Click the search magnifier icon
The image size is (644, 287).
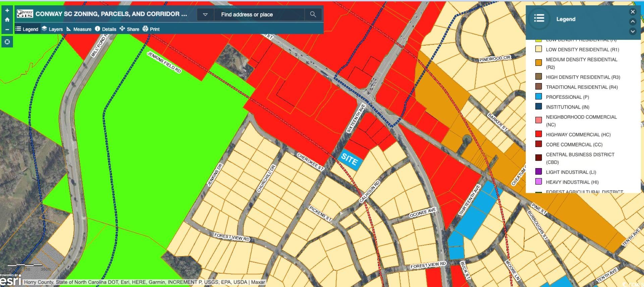coord(313,14)
